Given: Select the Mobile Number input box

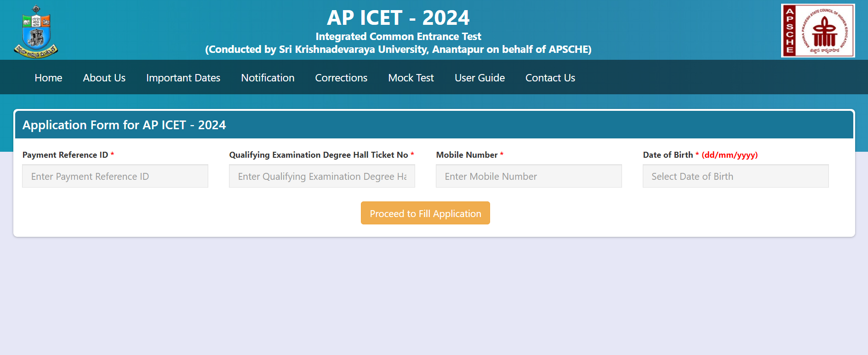Looking at the screenshot, I should 529,176.
